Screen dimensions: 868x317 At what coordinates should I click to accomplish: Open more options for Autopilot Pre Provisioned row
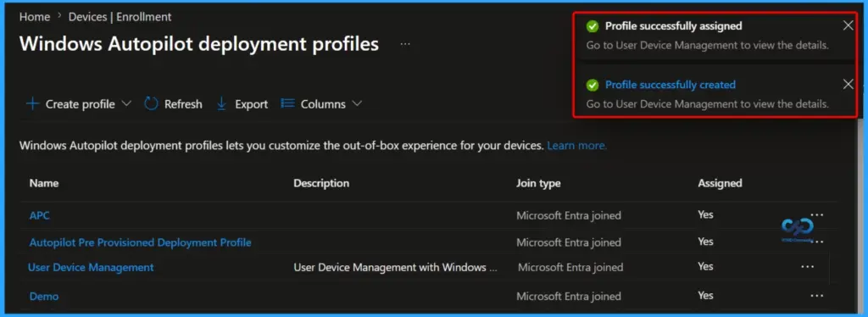[816, 242]
